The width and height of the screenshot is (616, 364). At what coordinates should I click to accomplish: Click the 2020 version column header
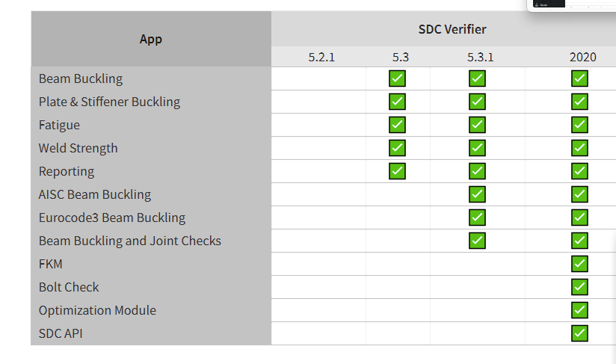click(x=582, y=58)
